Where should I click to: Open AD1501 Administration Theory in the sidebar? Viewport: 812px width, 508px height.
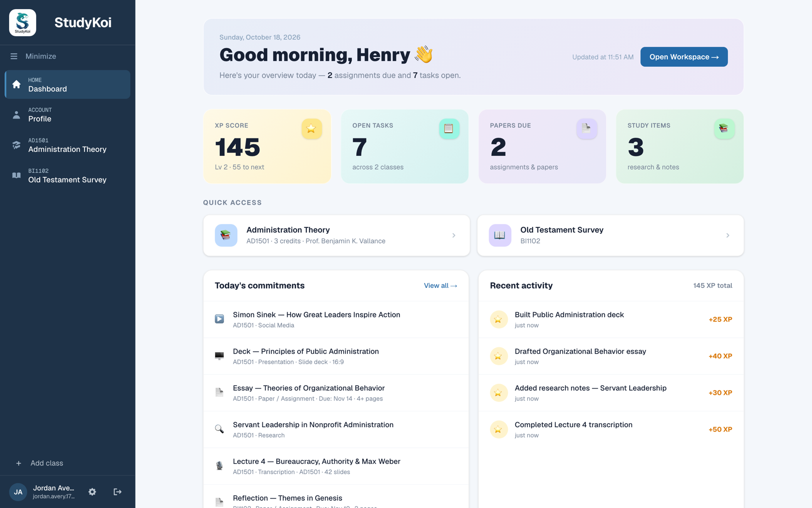point(68,145)
